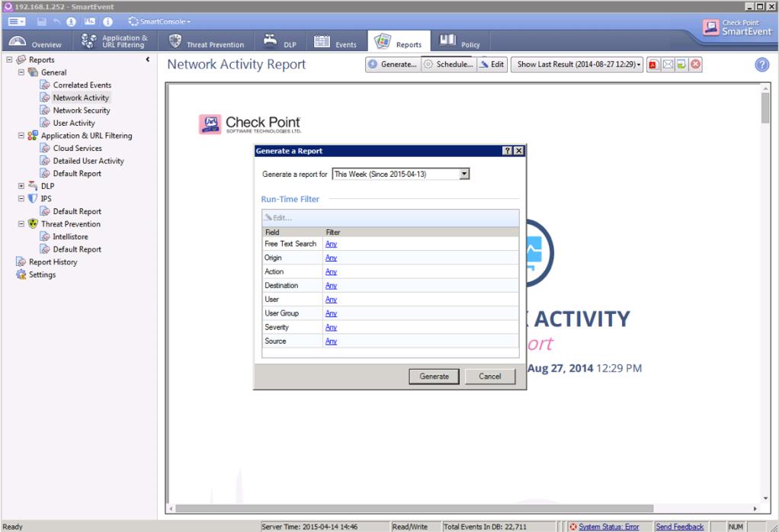Select Correlated Events in the tree
The width and height of the screenshot is (779, 532).
click(x=82, y=85)
